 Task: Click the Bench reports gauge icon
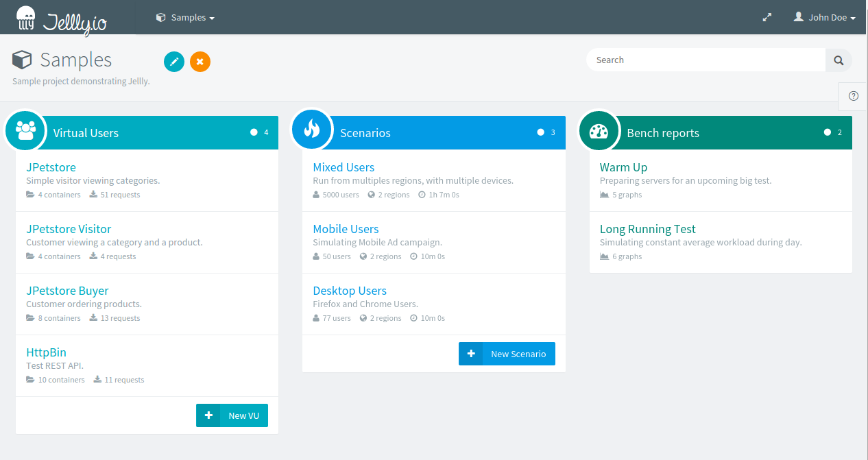[599, 130]
